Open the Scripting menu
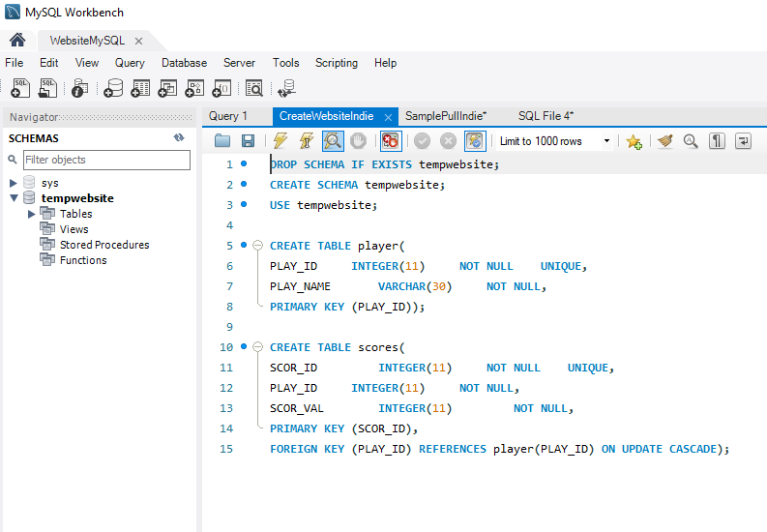Screen dimensions: 767x532 pos(336,63)
